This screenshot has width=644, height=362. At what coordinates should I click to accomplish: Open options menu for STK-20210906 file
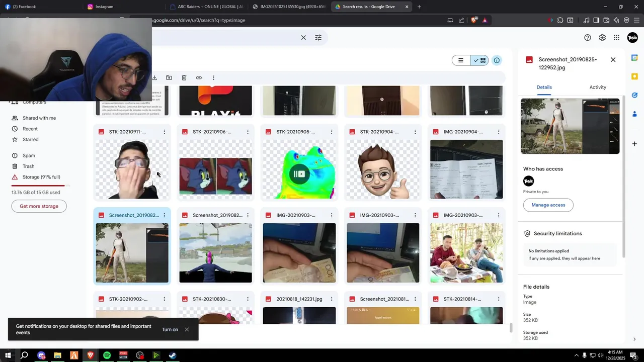248,132
